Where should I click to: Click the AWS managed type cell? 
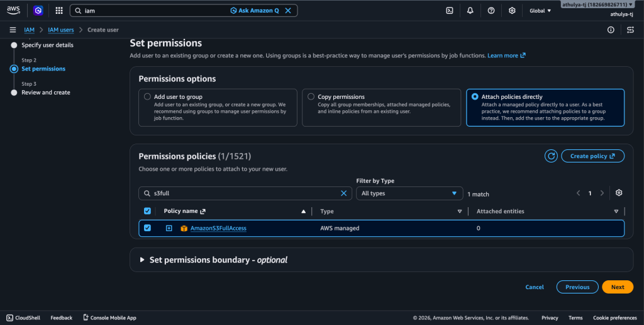(x=340, y=229)
